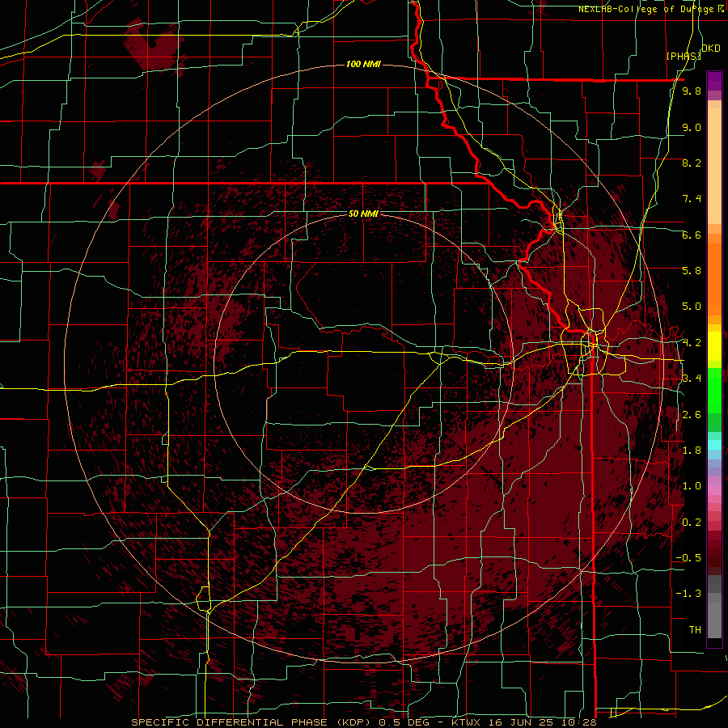This screenshot has width=728, height=728.
Task: Pick the bright green segment of the color bar
Action: point(714,391)
